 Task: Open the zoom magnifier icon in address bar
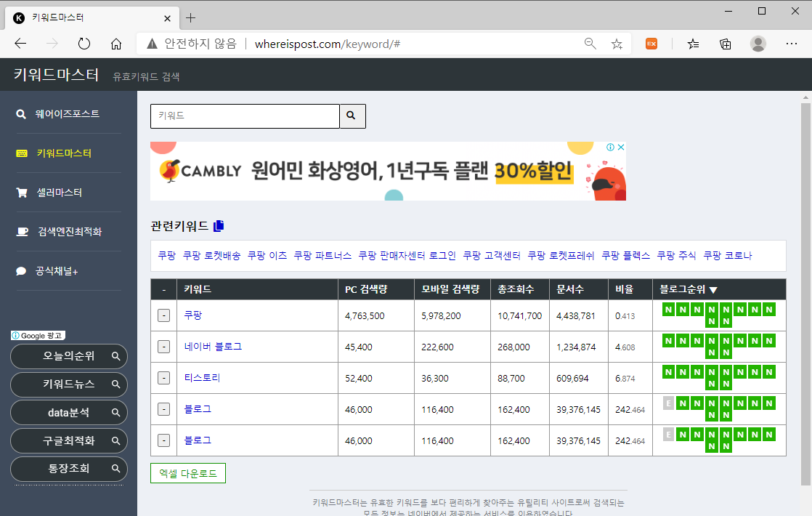590,44
